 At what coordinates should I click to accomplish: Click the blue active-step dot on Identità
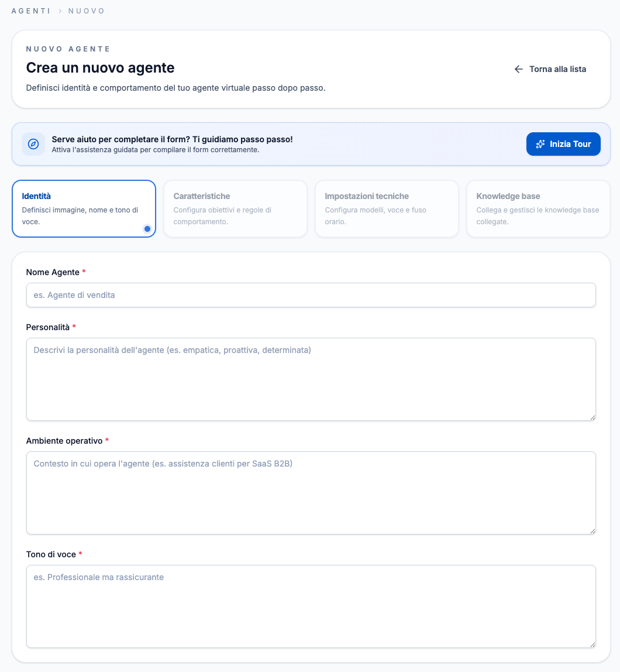pyautogui.click(x=147, y=229)
